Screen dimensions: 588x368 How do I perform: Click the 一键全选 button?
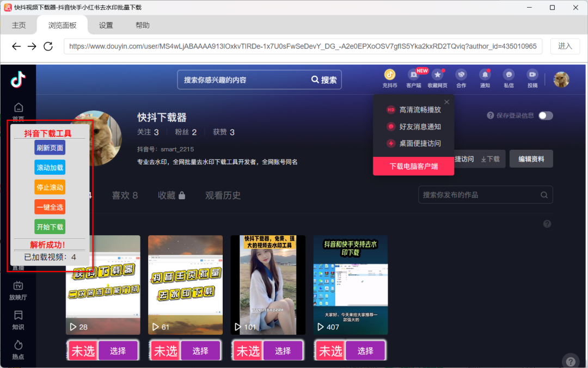click(x=50, y=207)
